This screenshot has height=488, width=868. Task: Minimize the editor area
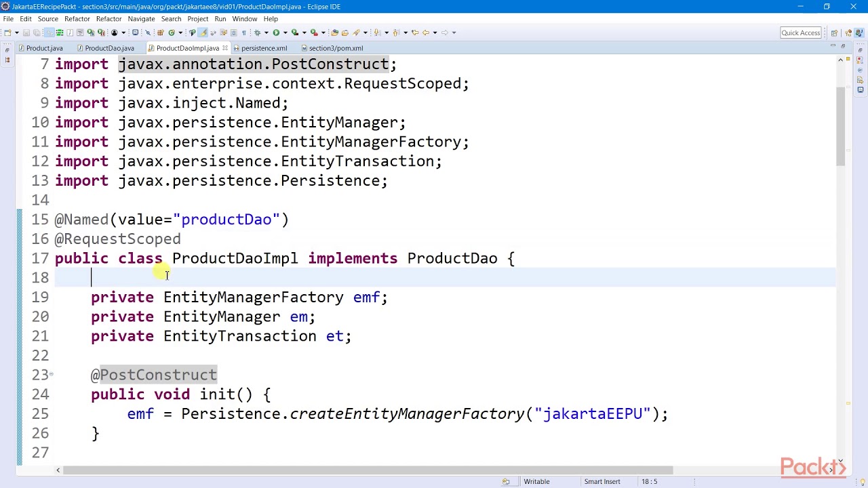coord(833,47)
